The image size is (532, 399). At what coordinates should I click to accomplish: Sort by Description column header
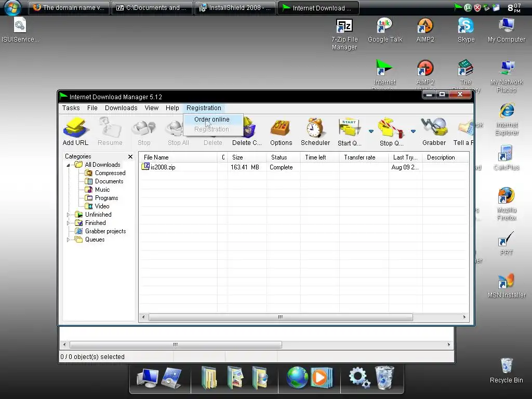445,157
